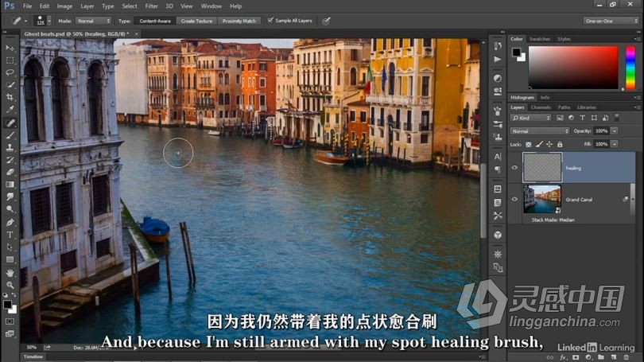644x362 pixels.
Task: Hide the Grand Canal layer
Action: click(x=514, y=199)
